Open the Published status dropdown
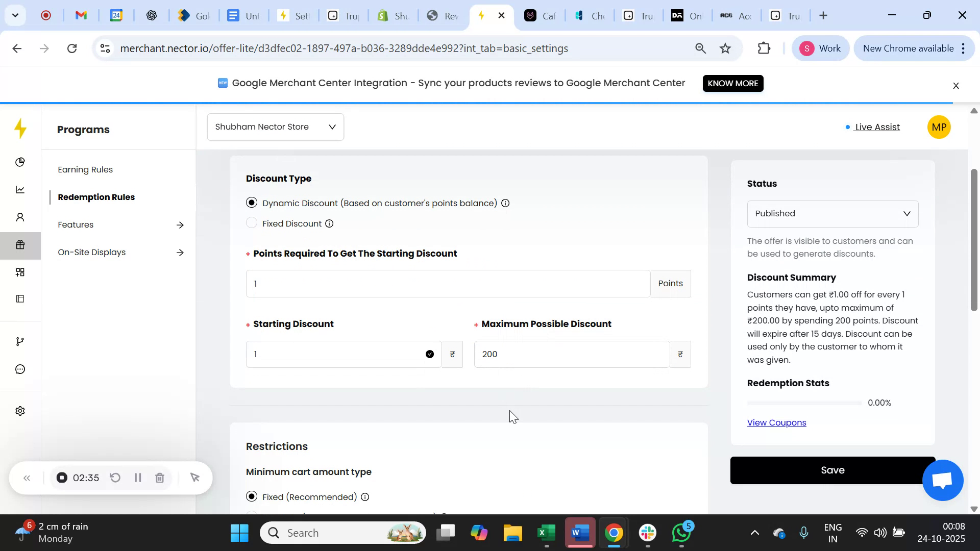The width and height of the screenshot is (980, 551). coord(832,213)
